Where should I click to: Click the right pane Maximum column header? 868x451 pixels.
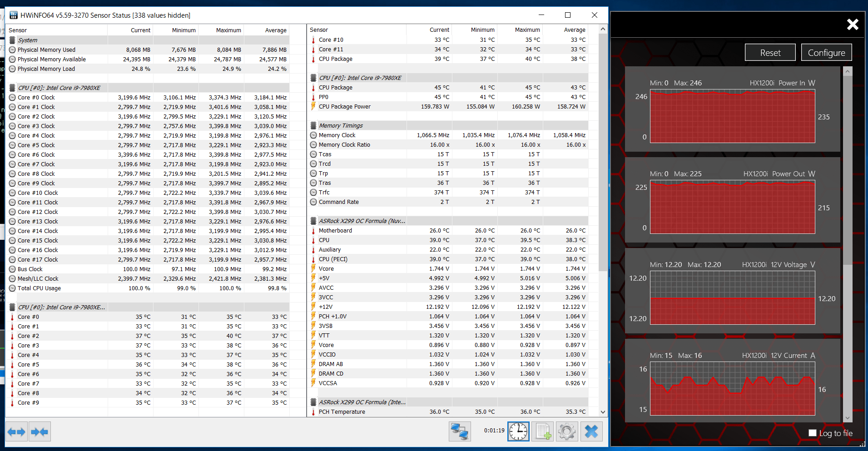527,30
